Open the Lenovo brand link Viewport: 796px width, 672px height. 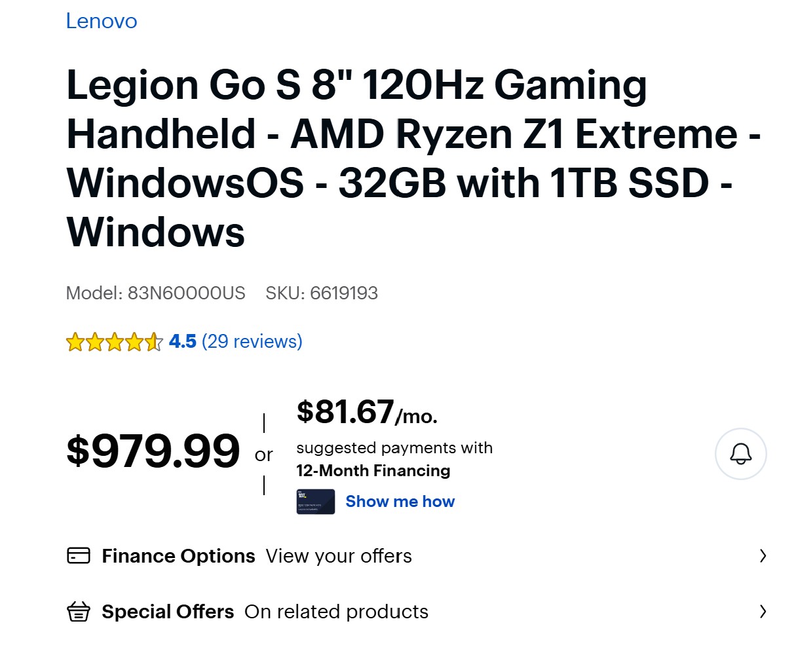[x=102, y=21]
